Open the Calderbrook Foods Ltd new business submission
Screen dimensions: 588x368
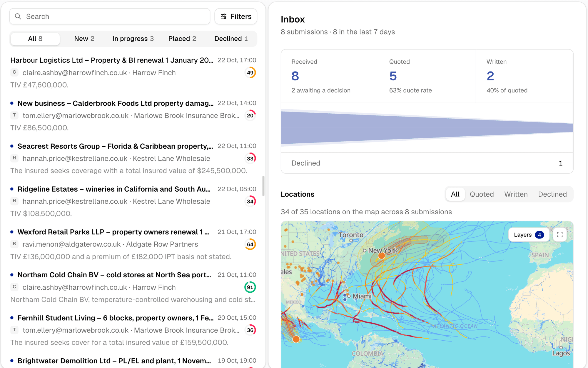[x=133, y=116]
